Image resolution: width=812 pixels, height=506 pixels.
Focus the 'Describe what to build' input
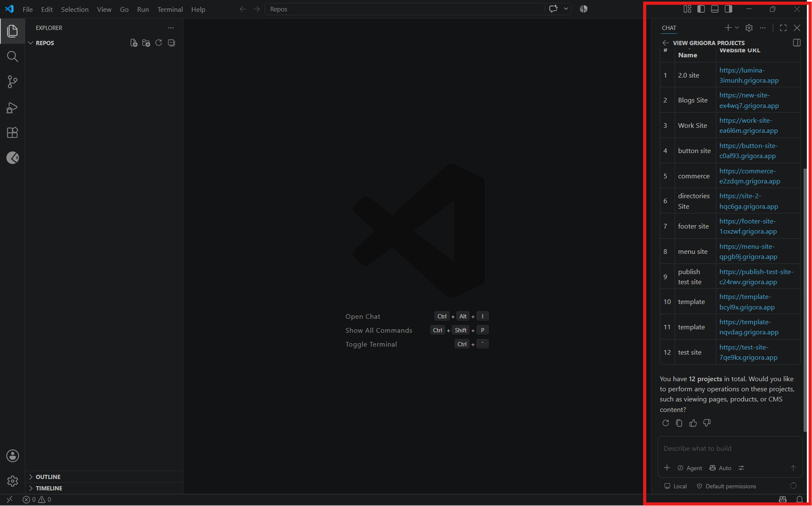pyautogui.click(x=730, y=449)
